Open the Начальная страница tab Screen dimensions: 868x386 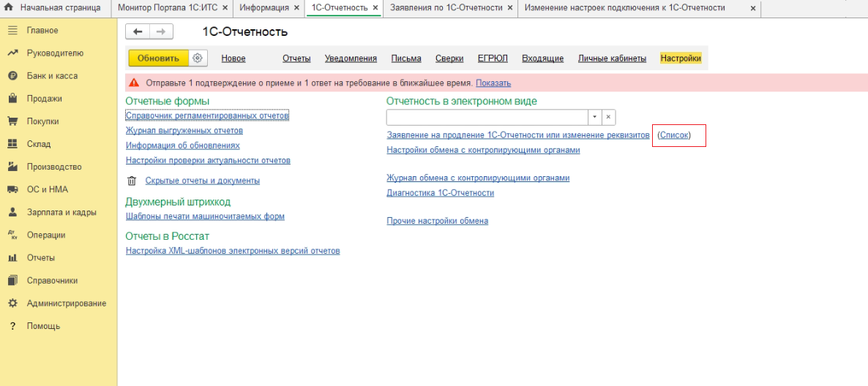click(60, 8)
